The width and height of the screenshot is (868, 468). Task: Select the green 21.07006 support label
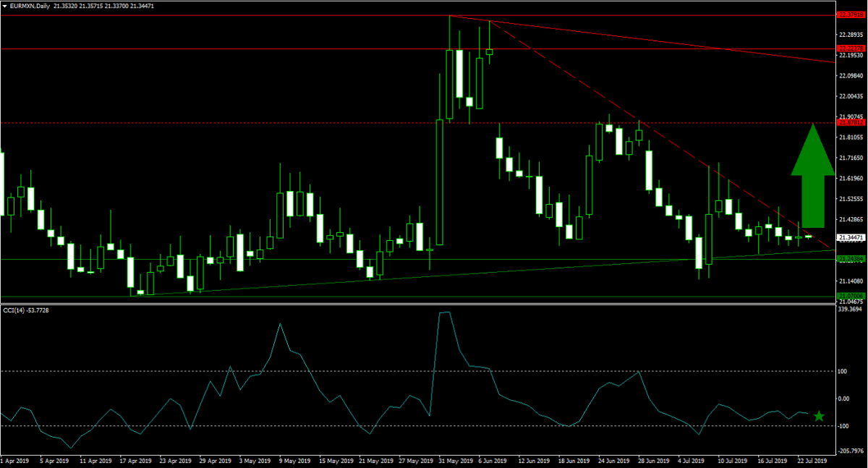click(x=851, y=296)
